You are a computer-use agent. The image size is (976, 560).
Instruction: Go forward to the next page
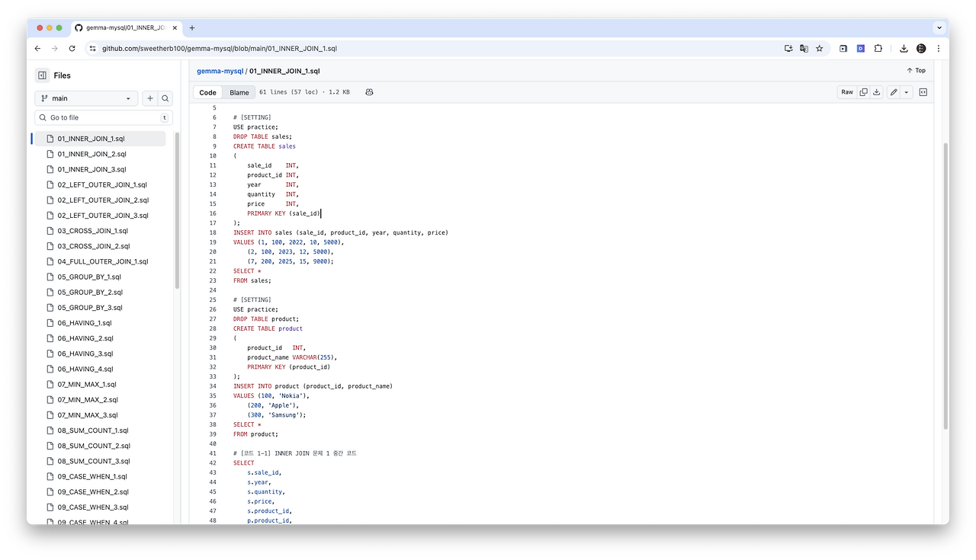point(54,48)
